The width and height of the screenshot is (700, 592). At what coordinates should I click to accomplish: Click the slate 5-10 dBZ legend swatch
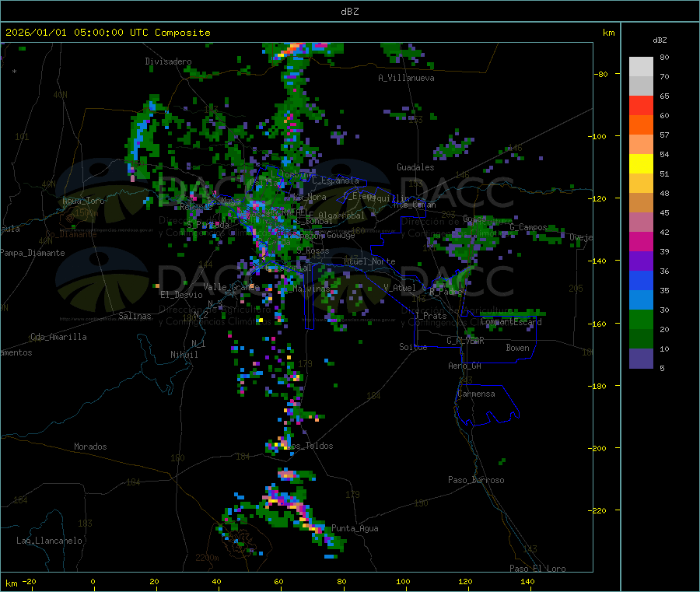[641, 359]
